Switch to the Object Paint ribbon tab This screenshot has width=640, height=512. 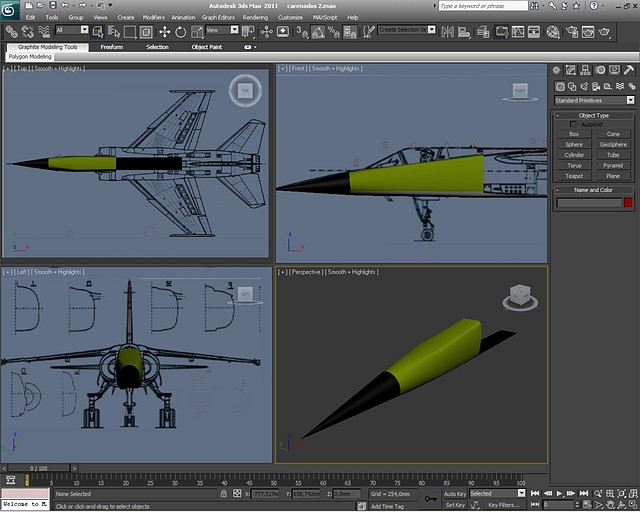click(207, 47)
